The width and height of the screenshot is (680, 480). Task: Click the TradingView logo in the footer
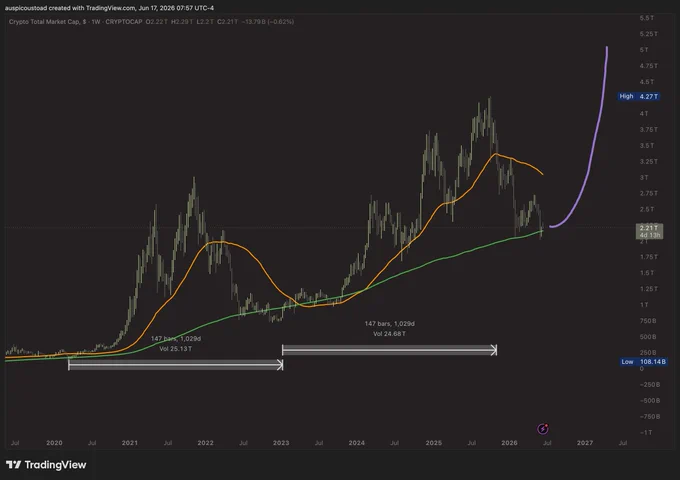tap(46, 465)
